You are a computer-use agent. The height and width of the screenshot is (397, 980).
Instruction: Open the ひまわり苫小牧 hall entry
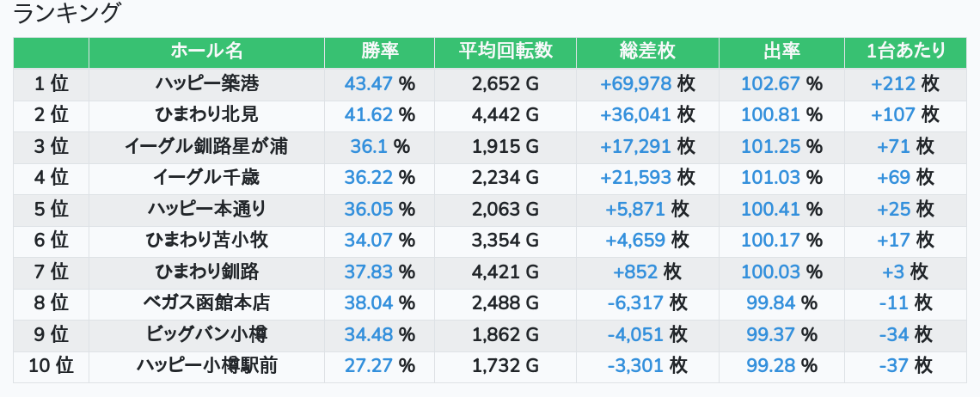206,240
